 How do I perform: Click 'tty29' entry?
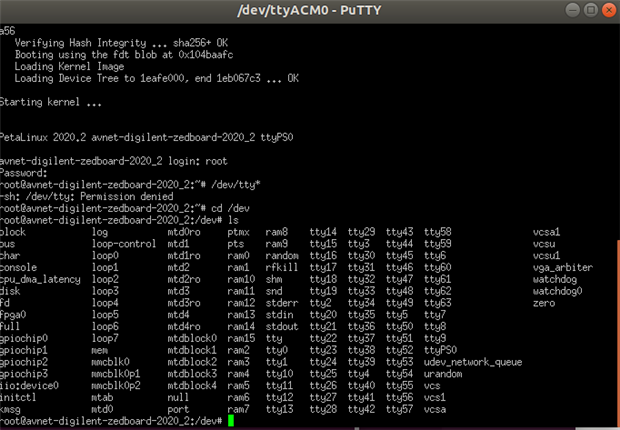coord(361,232)
